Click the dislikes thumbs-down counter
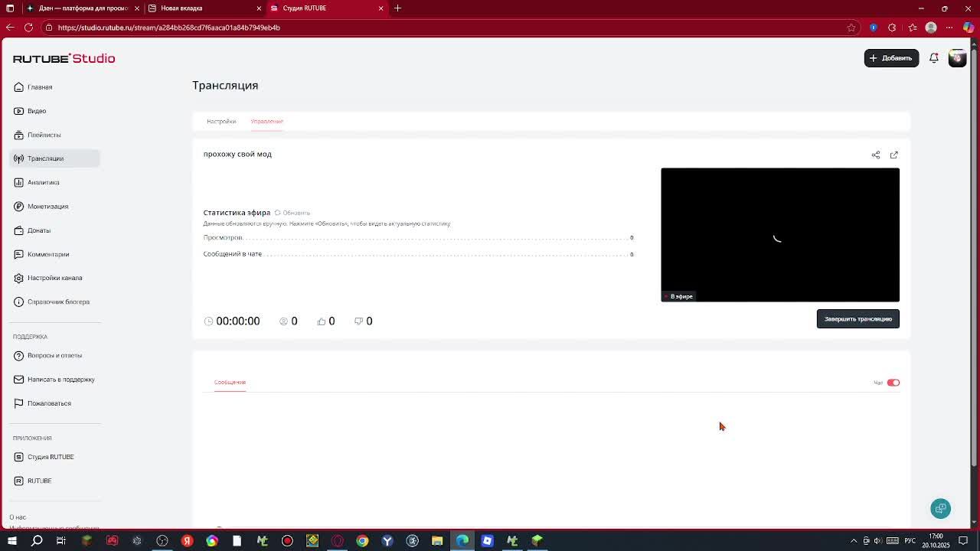This screenshot has width=980, height=551. [364, 321]
